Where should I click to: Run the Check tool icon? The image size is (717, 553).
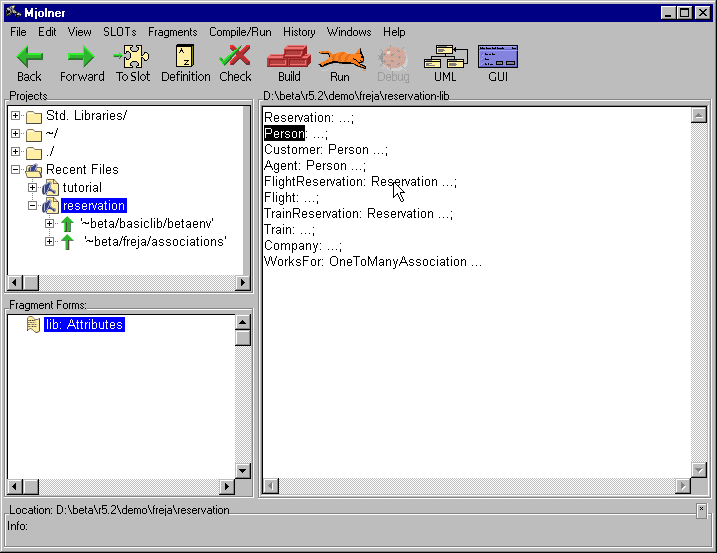point(235,58)
